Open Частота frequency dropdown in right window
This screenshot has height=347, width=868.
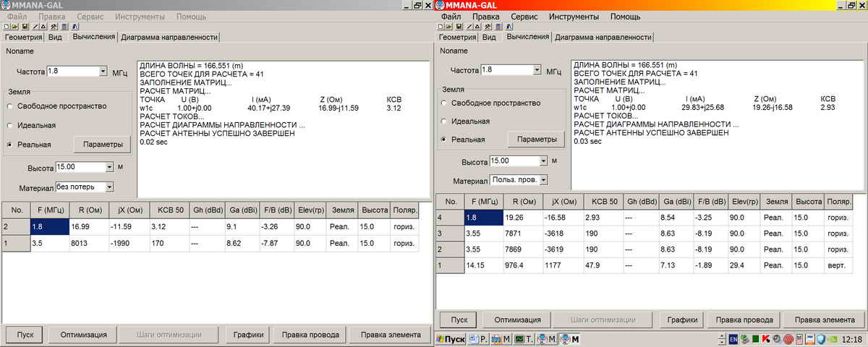point(537,70)
